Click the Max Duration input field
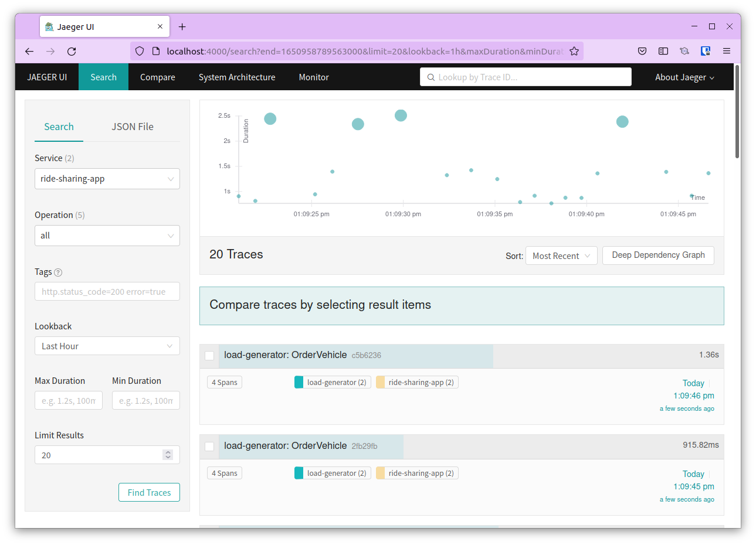 (69, 401)
